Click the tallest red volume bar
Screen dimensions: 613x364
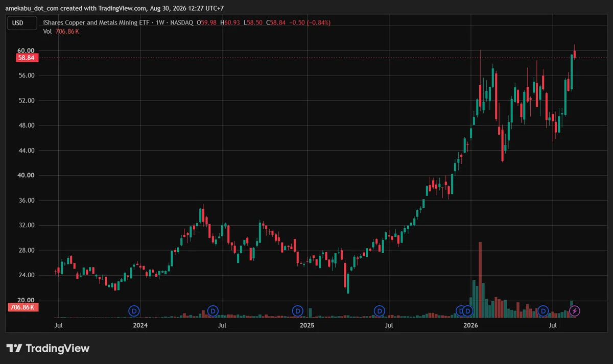point(480,280)
